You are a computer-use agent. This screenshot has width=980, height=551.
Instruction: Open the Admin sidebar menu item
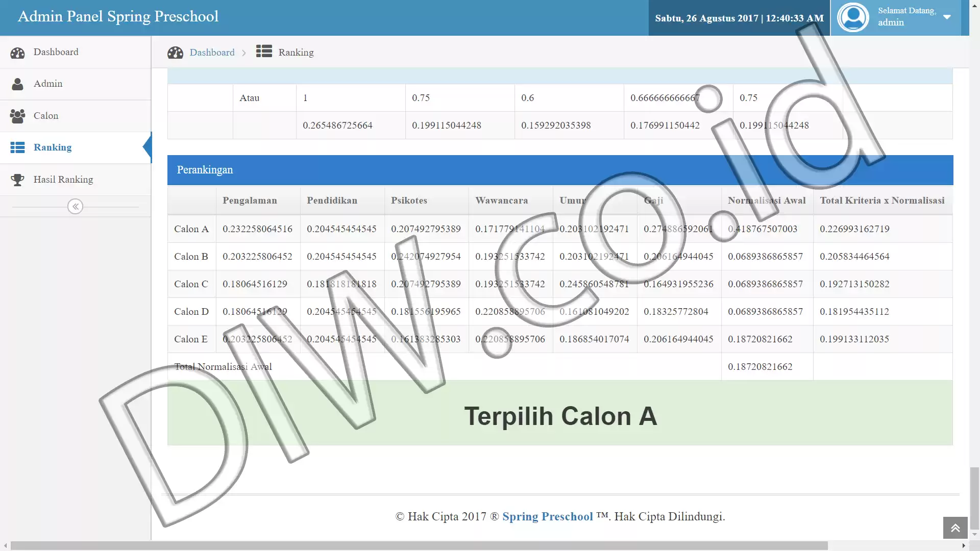tap(76, 84)
